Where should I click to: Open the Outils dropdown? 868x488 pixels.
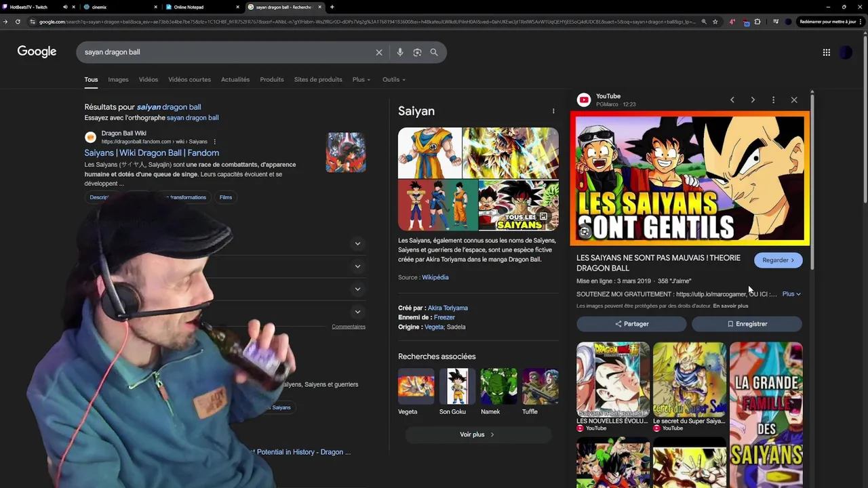[394, 79]
